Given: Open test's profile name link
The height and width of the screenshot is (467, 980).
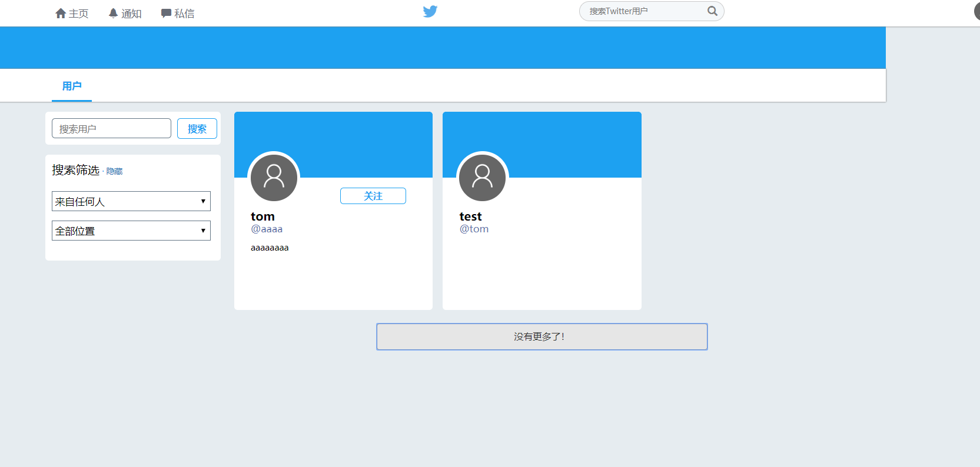Looking at the screenshot, I should tap(470, 216).
